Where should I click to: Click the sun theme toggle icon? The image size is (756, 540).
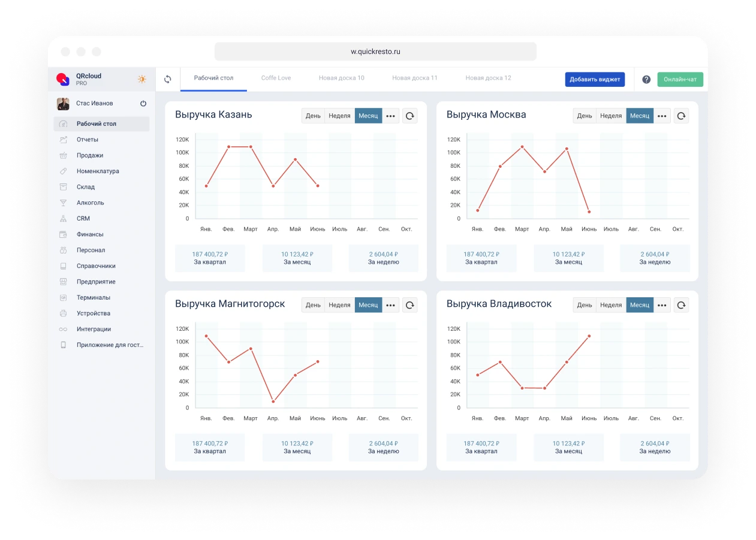[x=142, y=79]
